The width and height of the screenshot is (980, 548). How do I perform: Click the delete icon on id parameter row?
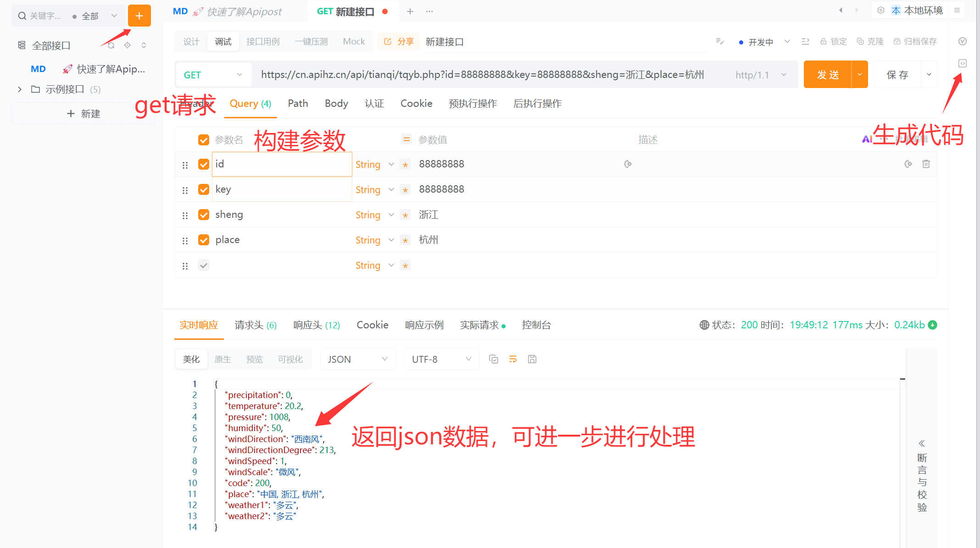926,164
